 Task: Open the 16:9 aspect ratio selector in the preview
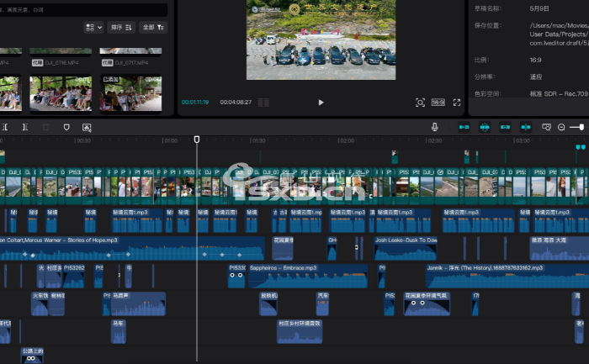(x=438, y=103)
